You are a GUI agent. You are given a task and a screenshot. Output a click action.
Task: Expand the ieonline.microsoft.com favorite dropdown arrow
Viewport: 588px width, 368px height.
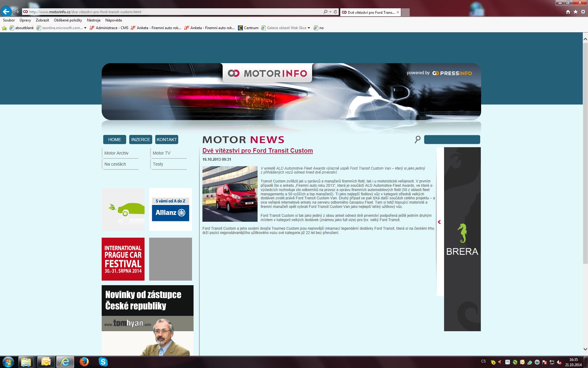(85, 28)
